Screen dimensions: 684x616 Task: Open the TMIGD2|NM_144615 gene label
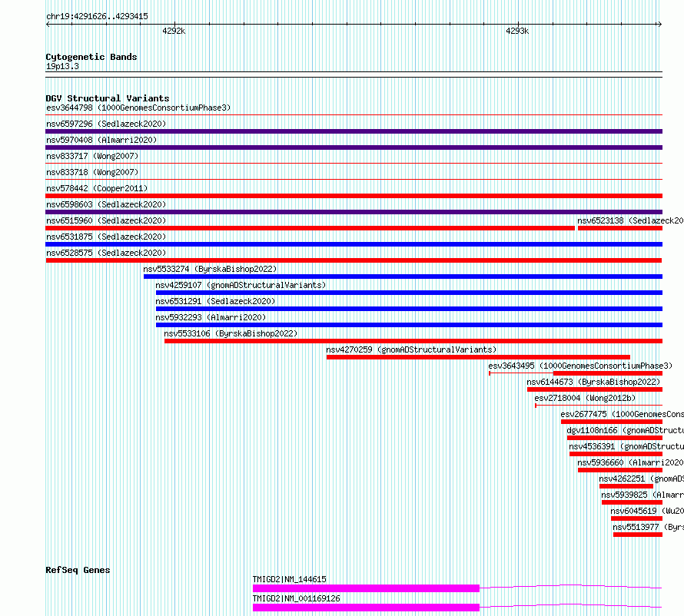pyautogui.click(x=289, y=579)
